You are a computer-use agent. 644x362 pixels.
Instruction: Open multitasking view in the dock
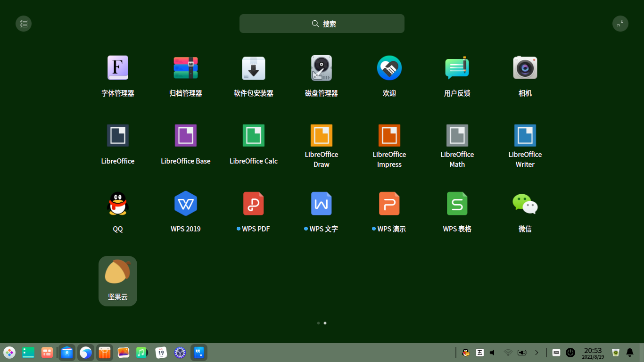click(47, 353)
